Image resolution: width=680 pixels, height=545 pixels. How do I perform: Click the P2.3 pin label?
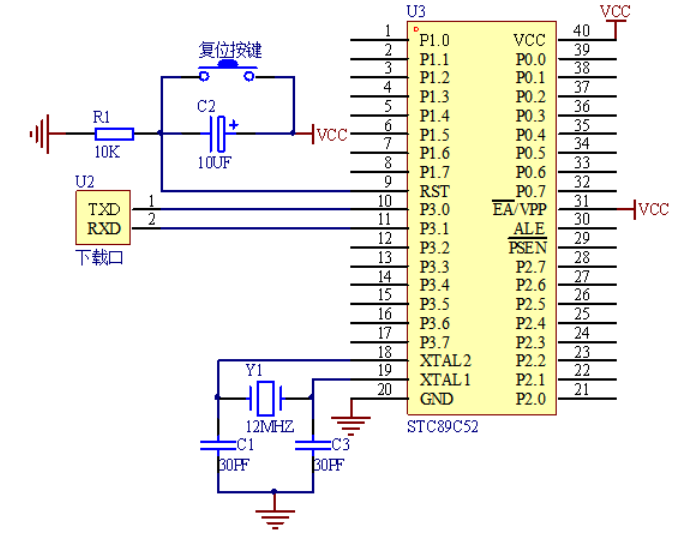pyautogui.click(x=531, y=343)
